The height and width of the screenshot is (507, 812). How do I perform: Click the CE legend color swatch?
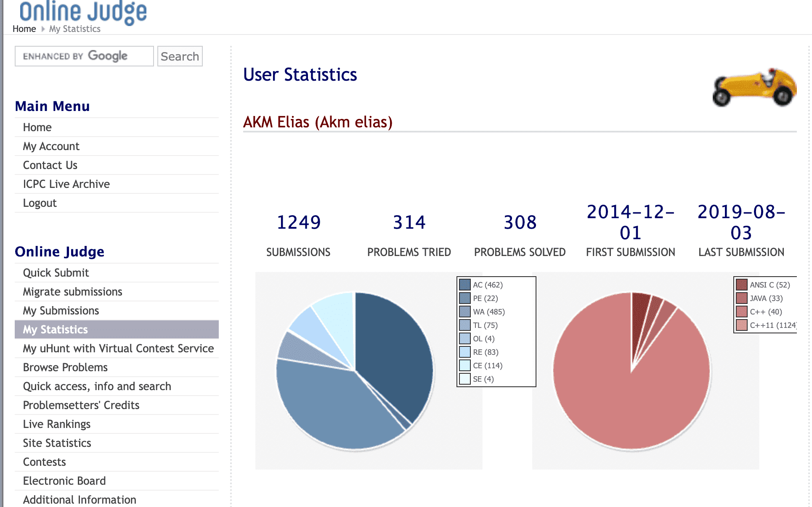point(464,365)
